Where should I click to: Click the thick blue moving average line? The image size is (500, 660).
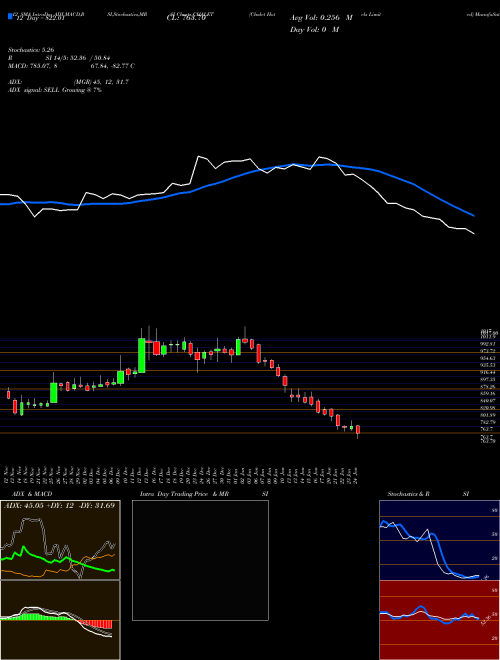(237, 176)
